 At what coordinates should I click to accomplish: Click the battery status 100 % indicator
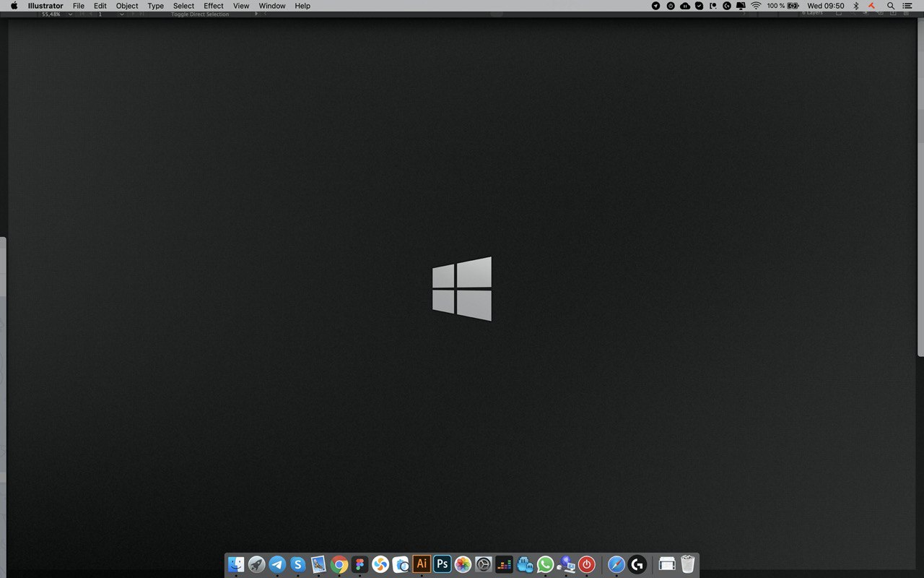pyautogui.click(x=783, y=6)
